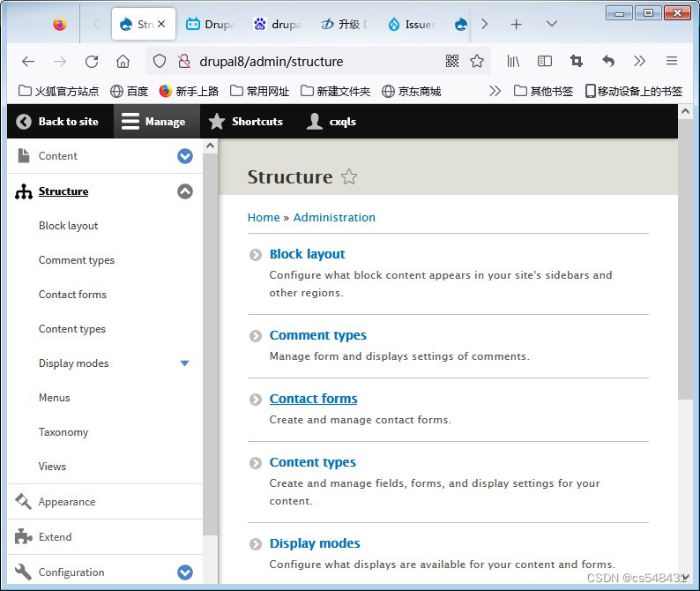Open the 其他书签 bookmark folder

[x=543, y=91]
